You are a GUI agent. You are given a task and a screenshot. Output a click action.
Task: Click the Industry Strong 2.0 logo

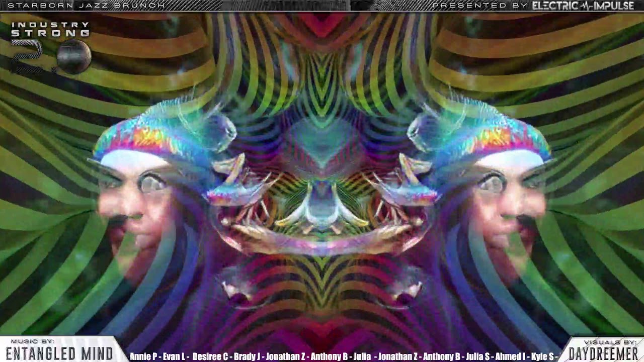(x=50, y=48)
